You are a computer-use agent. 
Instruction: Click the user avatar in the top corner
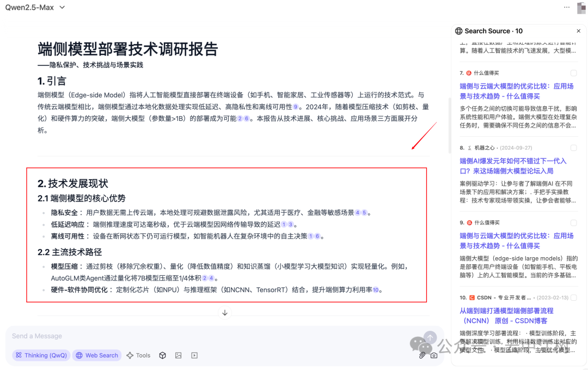click(x=581, y=8)
